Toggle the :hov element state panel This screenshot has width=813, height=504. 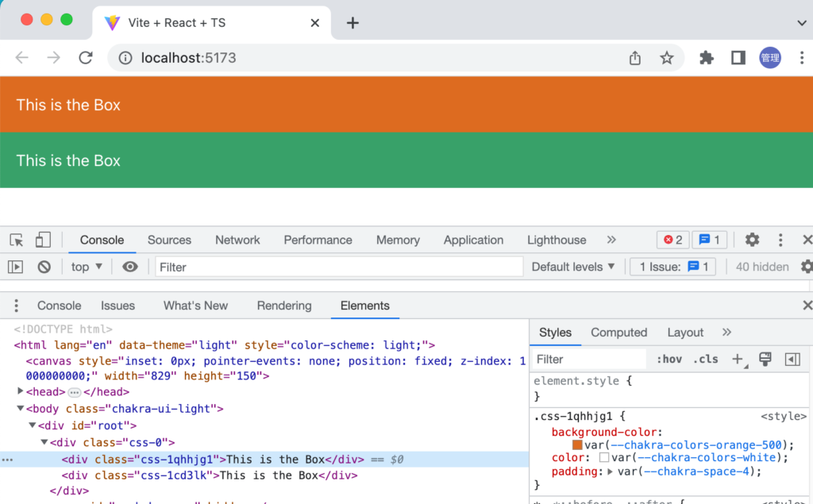pos(669,360)
